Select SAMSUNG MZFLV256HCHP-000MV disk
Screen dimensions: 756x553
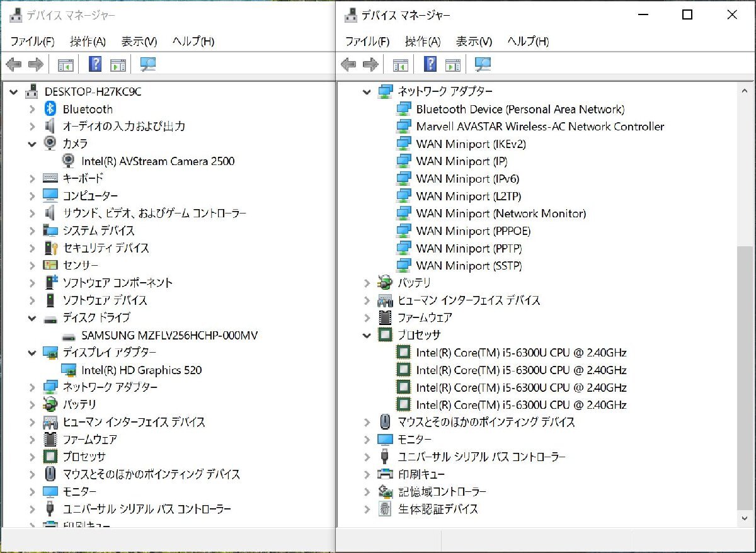[x=169, y=335]
